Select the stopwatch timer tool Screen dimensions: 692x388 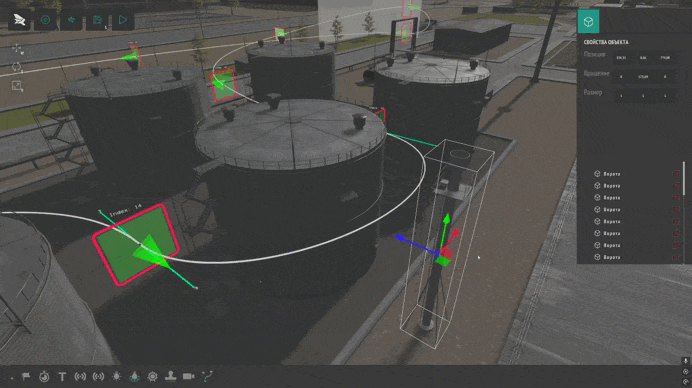point(44,377)
